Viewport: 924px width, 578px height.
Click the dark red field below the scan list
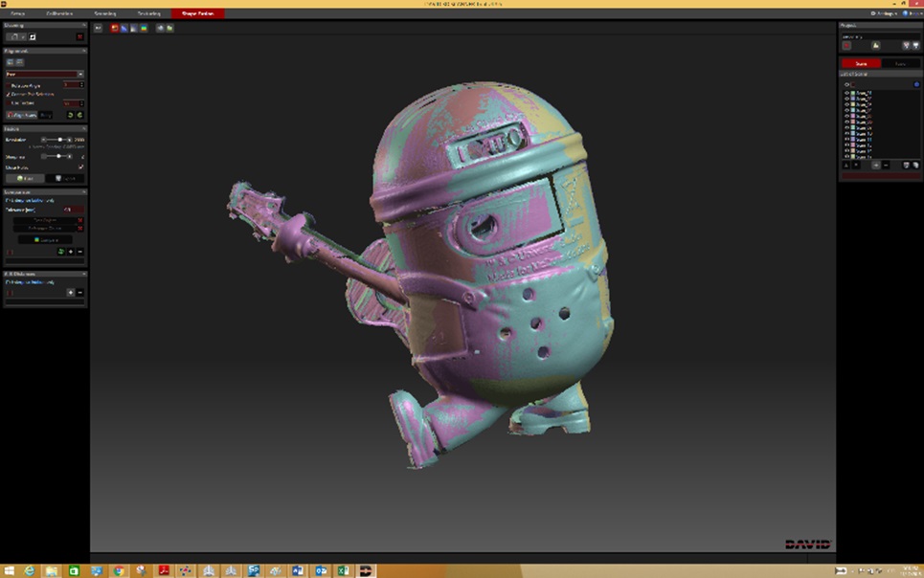(x=881, y=175)
